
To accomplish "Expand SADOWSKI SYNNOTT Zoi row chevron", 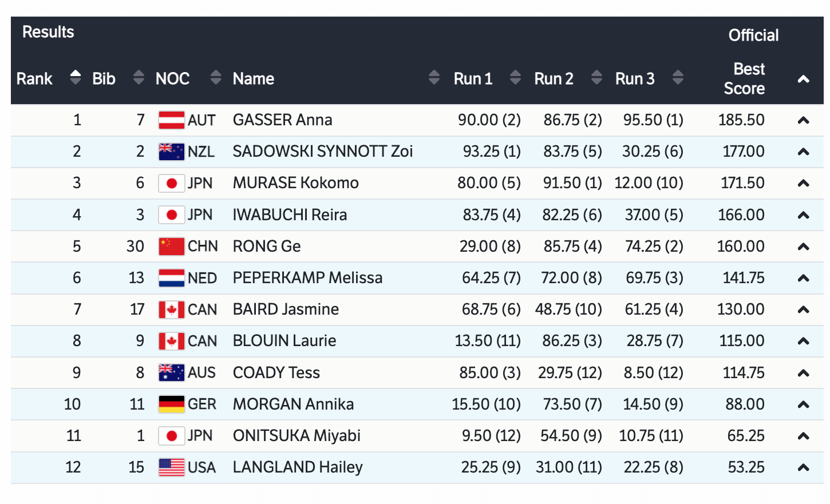I will pos(803,152).
